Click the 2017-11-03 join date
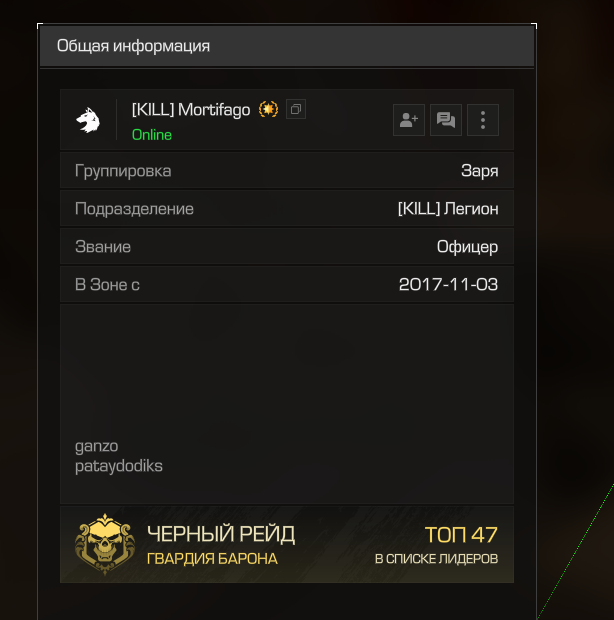The height and width of the screenshot is (620, 614). 448,284
